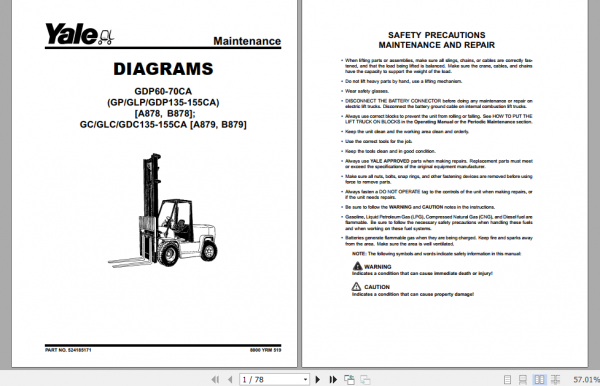Switch to continuous facing page layout

point(555,379)
